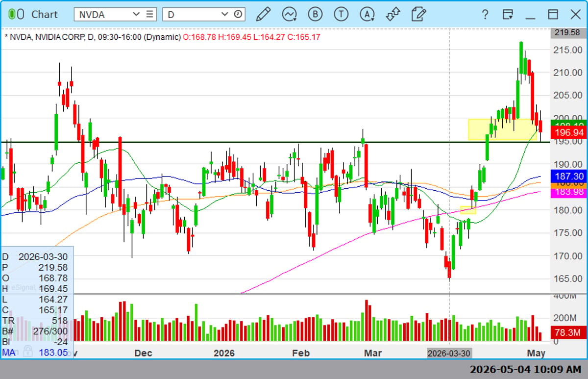
Task: Expand the D interval dropdown arrow
Action: click(x=225, y=14)
